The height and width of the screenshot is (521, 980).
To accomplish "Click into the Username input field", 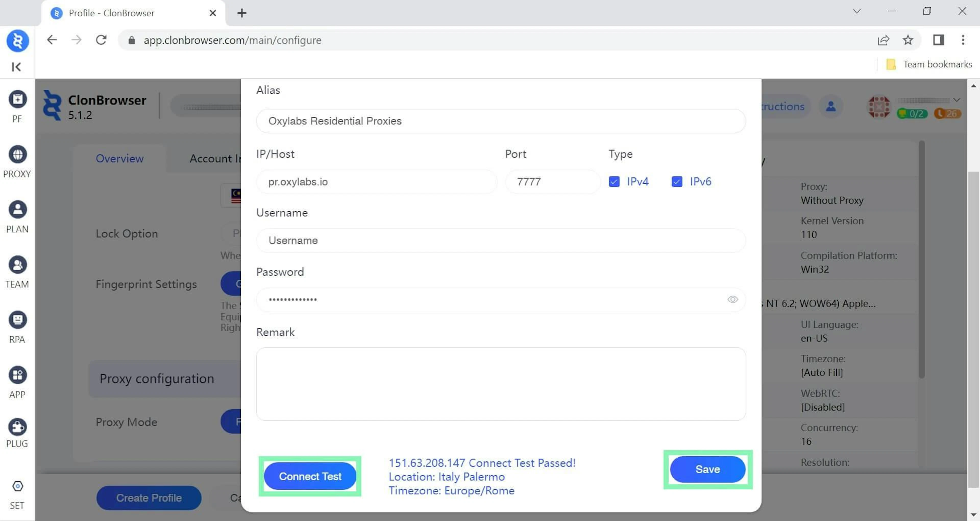I will click(501, 240).
